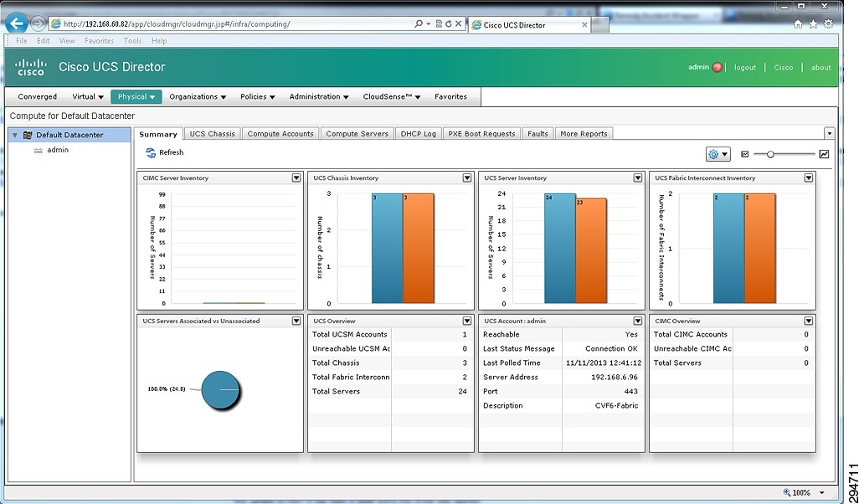Click orange bar in UCS Chassis Inventory chart
Viewport: 859px width, 504px height.
pos(419,248)
